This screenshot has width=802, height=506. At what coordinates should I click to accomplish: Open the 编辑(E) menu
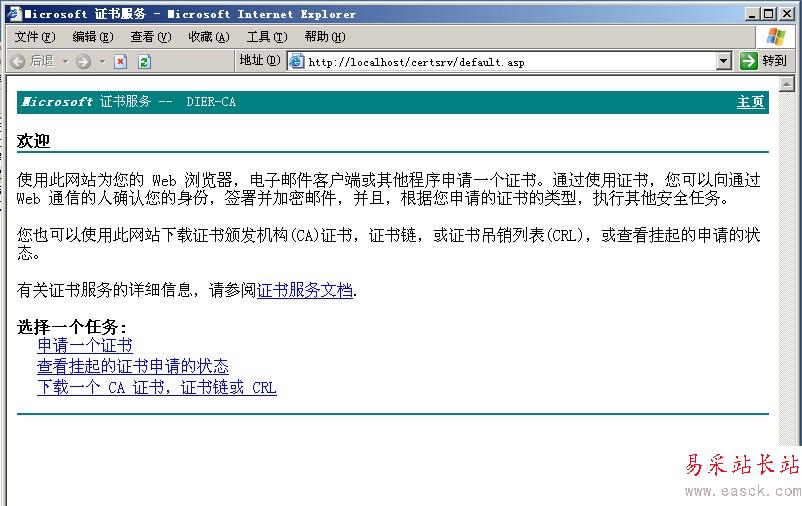tap(93, 37)
